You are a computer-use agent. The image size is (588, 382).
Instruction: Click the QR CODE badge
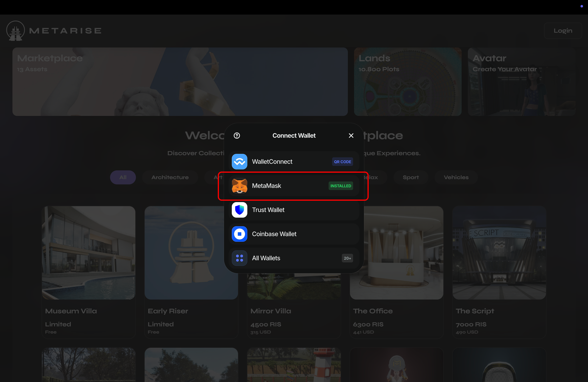pos(342,162)
